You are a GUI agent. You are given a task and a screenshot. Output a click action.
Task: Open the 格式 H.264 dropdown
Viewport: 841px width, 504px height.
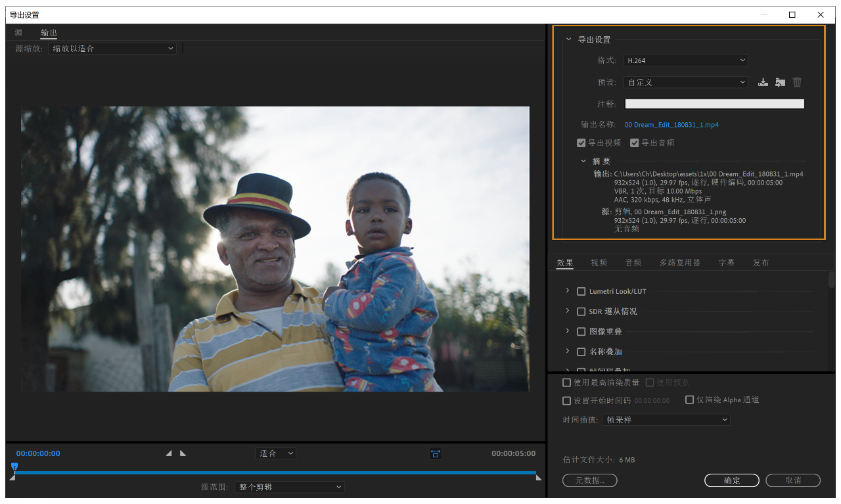click(x=685, y=60)
